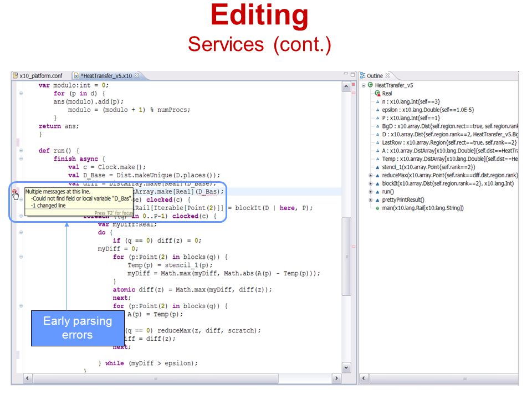
Task: Click the editor horizontal scrollbar thumb
Action: pos(156,378)
